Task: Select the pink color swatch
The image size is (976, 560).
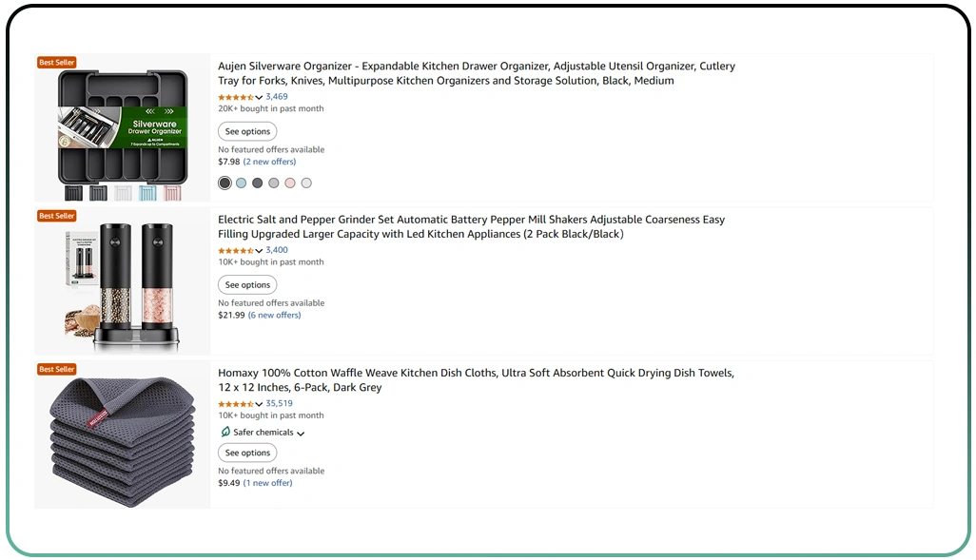Action: (x=289, y=183)
